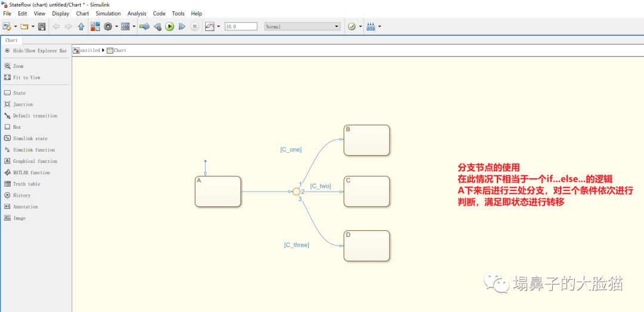The width and height of the screenshot is (644, 312).
Task: Expand the build icon dropdown arrow
Action: [x=379, y=27]
